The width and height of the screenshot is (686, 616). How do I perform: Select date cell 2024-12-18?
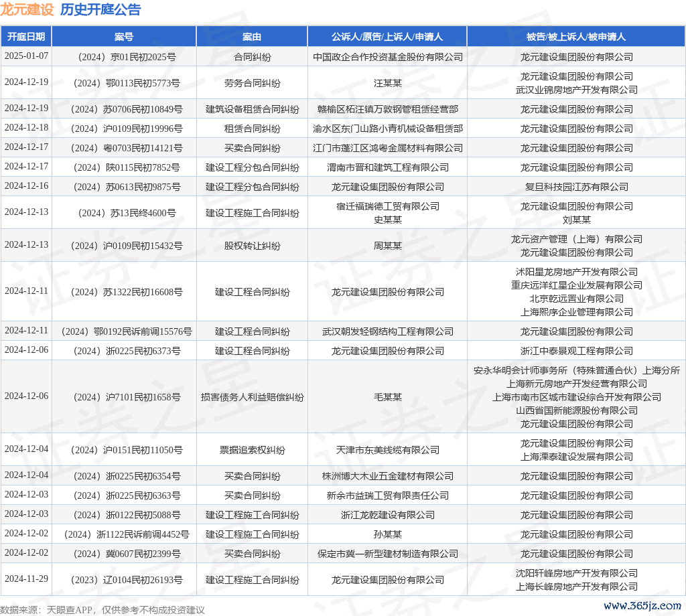[x=26, y=128]
